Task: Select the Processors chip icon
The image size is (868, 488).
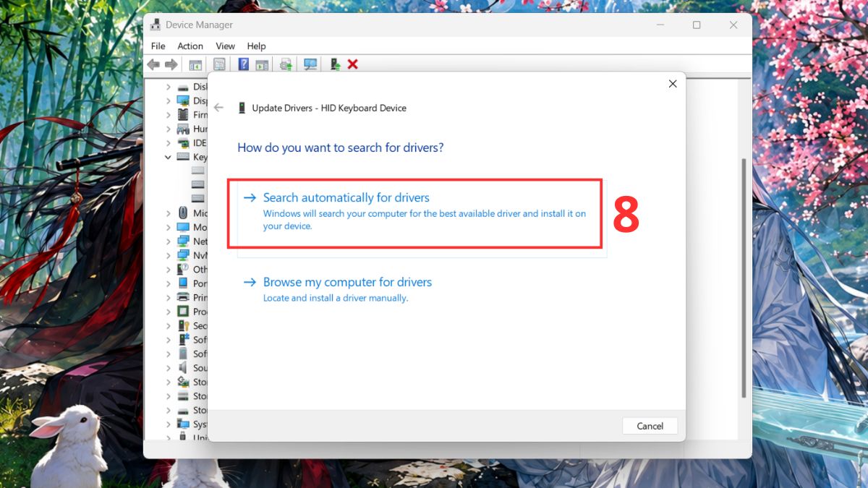Action: 183,312
